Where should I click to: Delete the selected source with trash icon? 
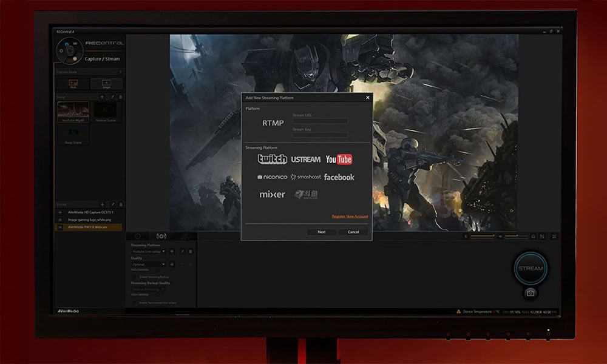[x=120, y=204]
